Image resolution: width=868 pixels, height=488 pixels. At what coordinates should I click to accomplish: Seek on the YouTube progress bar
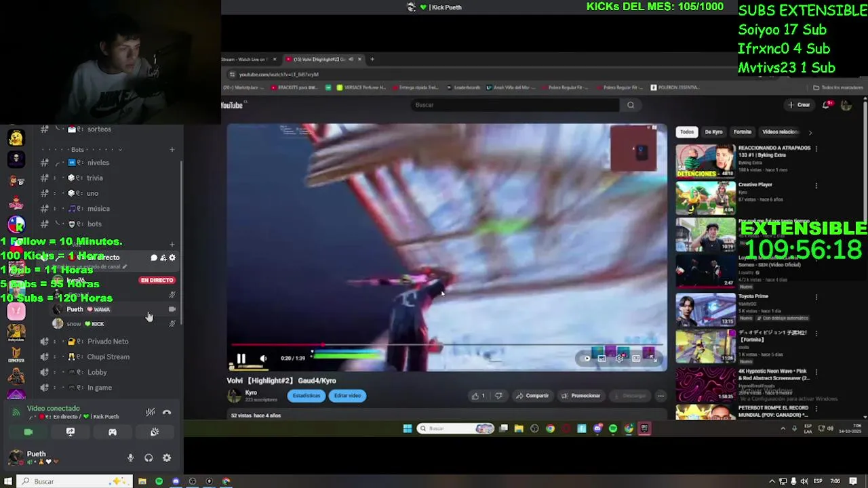tap(446, 345)
